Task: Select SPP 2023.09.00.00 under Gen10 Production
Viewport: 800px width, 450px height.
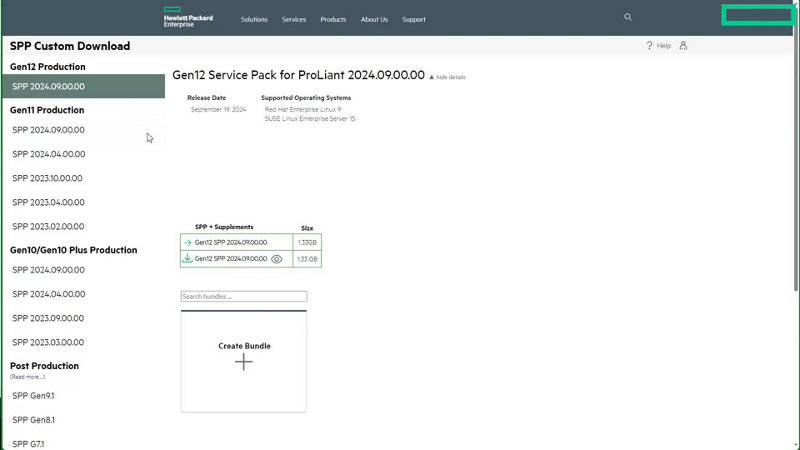Action: [x=49, y=318]
